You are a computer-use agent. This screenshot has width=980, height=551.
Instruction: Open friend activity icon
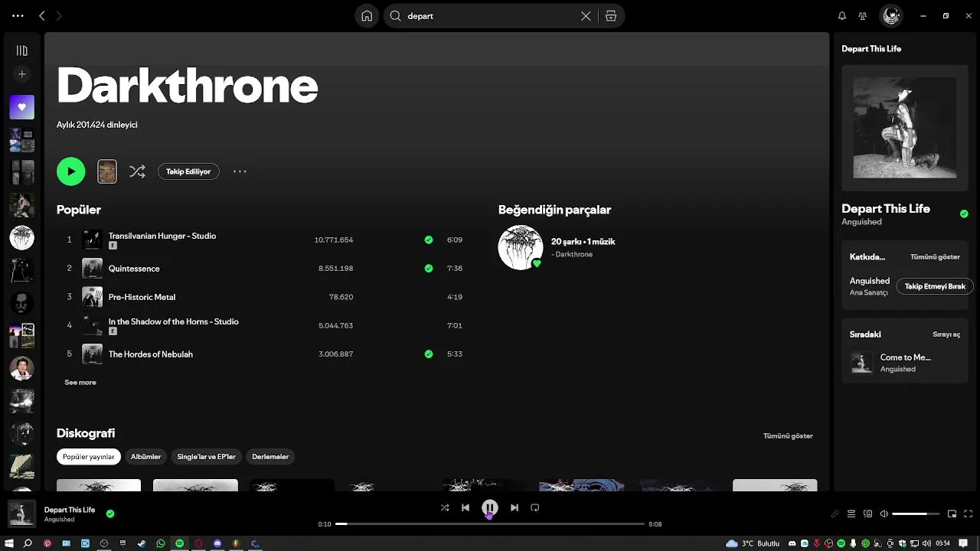pos(863,16)
